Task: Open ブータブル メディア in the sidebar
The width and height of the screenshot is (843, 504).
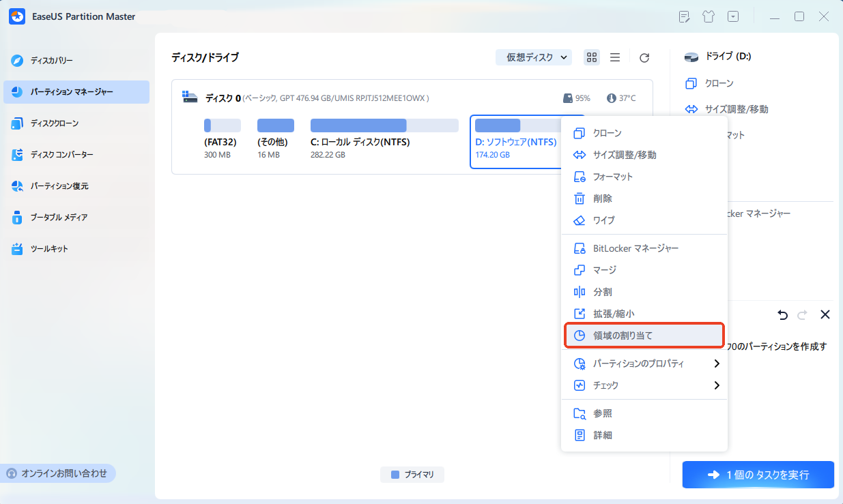Action: [x=76, y=218]
